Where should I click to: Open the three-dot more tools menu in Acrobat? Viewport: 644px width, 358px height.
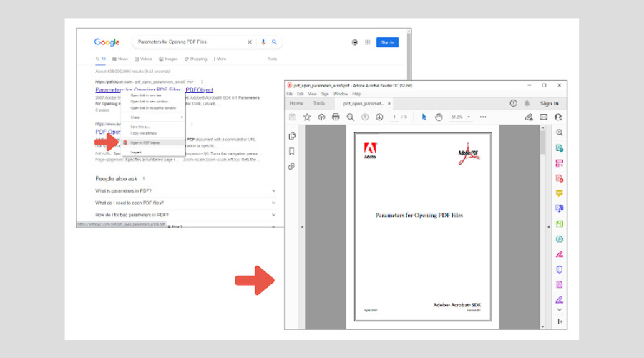pos(483,117)
